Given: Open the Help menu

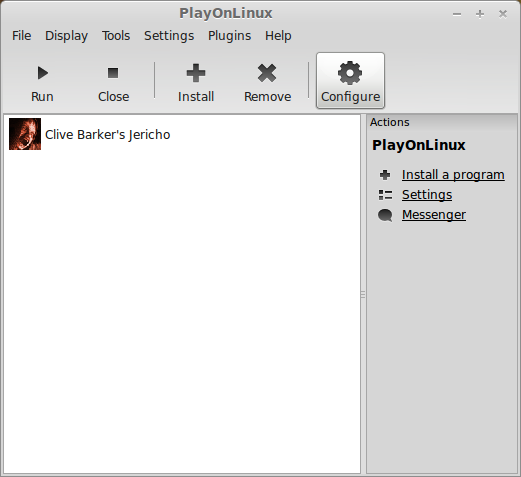Looking at the screenshot, I should pos(278,36).
